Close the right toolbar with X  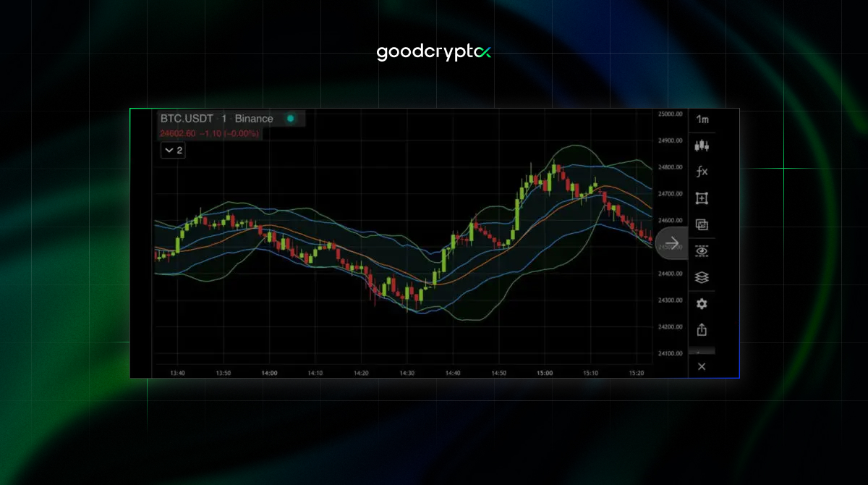coord(701,366)
